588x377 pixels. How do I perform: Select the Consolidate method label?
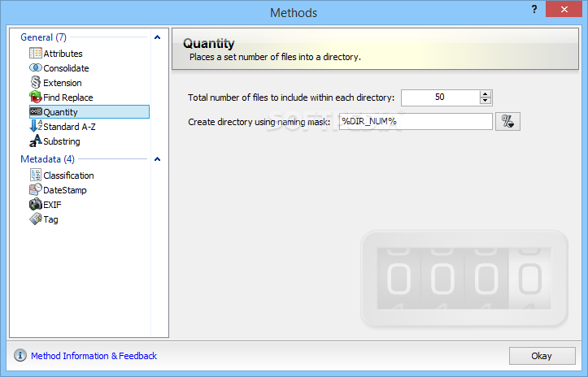pyautogui.click(x=66, y=68)
